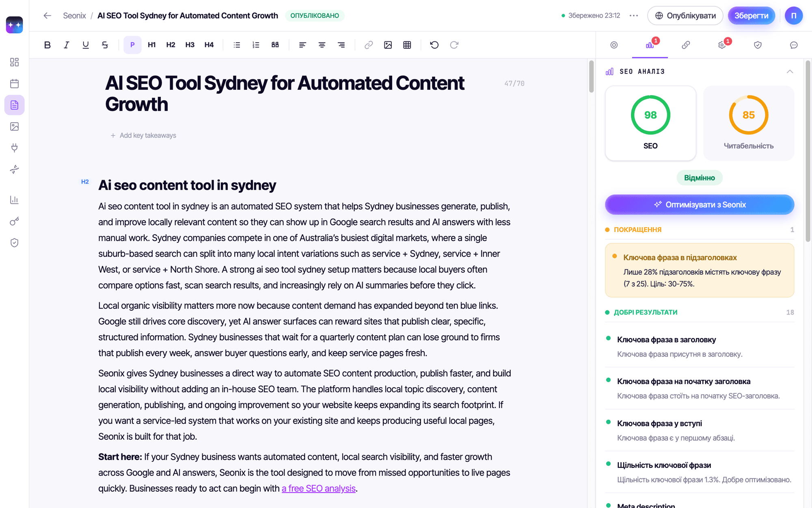
Task: Click the Ai seo content tool heading
Action: pos(187,185)
